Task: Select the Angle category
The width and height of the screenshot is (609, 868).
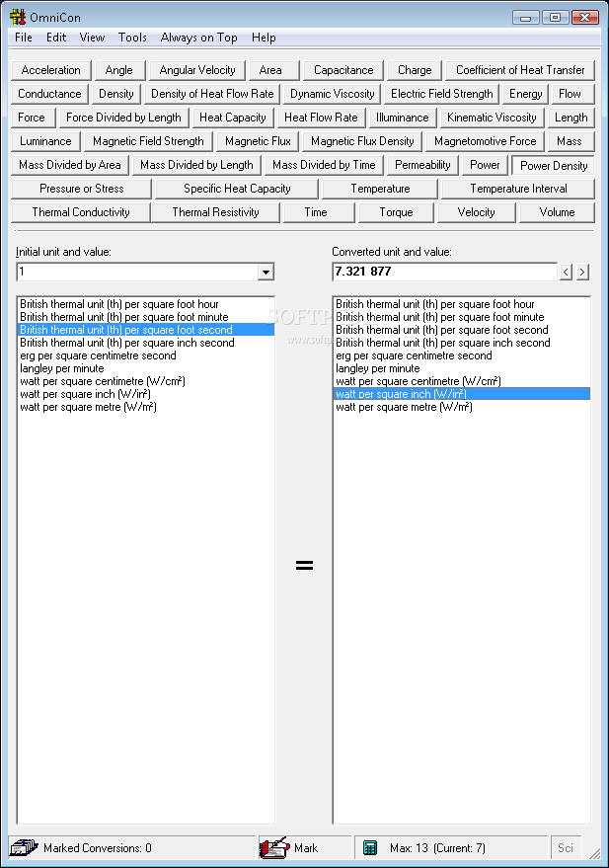Action: click(118, 70)
